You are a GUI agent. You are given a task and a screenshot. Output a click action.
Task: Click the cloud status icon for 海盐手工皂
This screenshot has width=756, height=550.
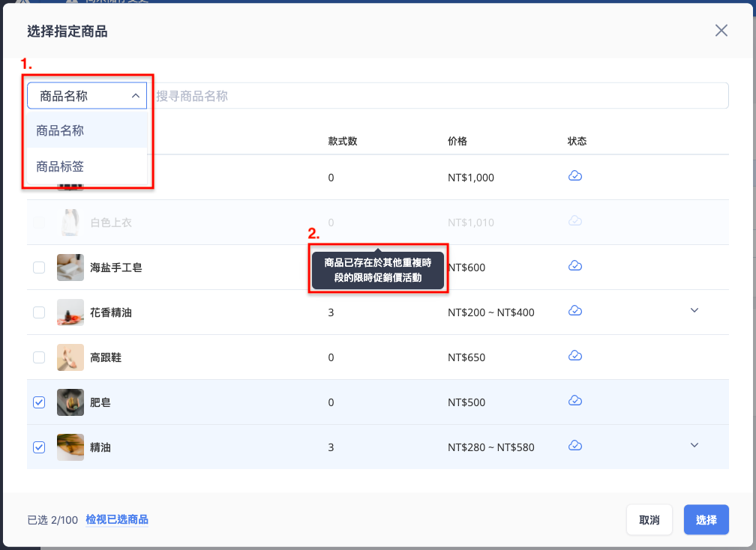574,266
